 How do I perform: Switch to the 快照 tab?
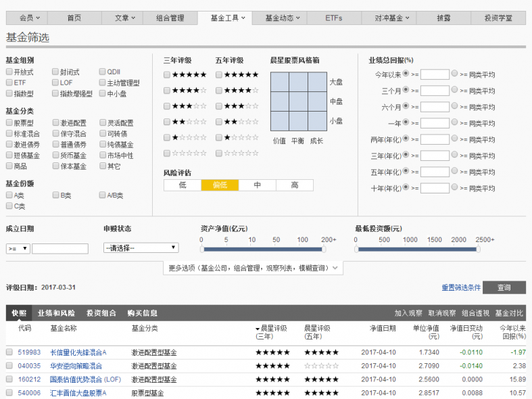point(19,313)
